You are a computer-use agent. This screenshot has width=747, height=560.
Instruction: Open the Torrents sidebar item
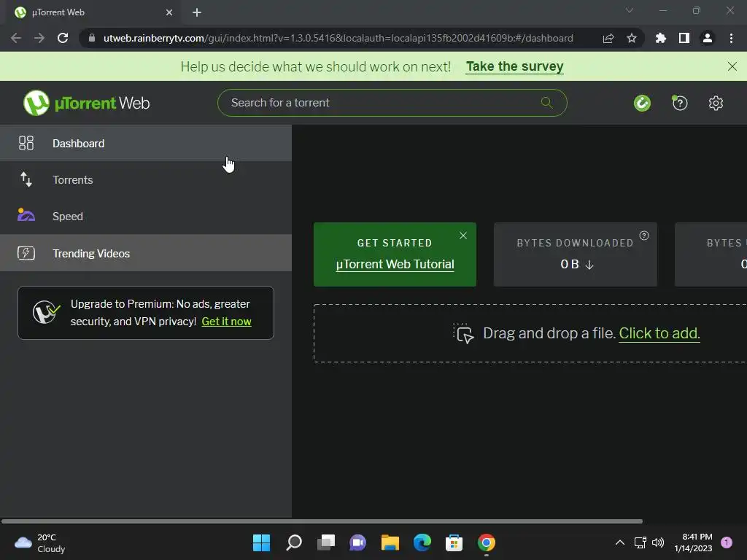pyautogui.click(x=145, y=180)
